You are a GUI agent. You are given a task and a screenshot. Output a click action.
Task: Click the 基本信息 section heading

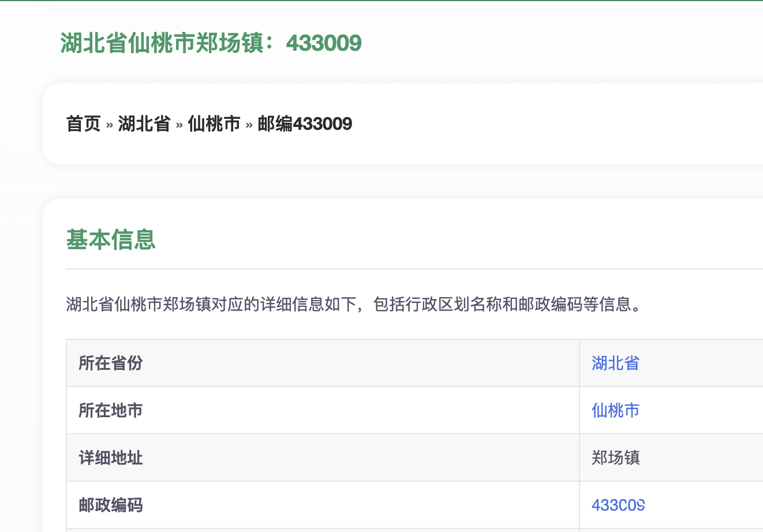tap(111, 239)
